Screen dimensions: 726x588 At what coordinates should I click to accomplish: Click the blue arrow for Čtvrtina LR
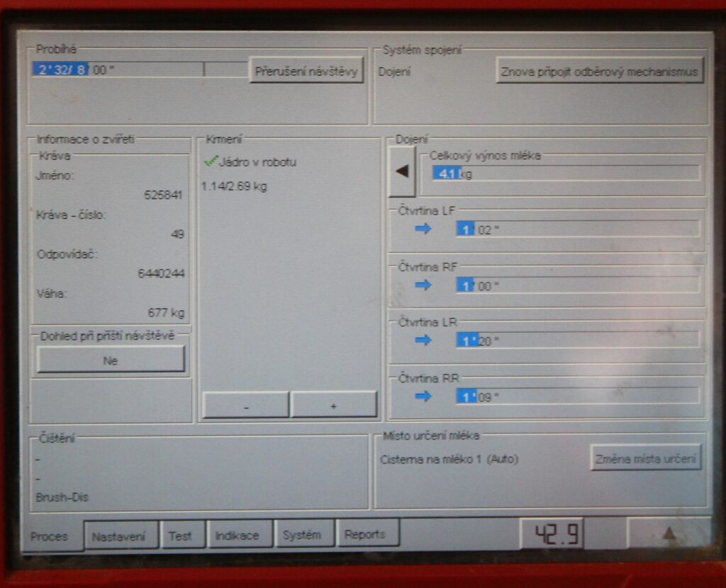pyautogui.click(x=423, y=340)
